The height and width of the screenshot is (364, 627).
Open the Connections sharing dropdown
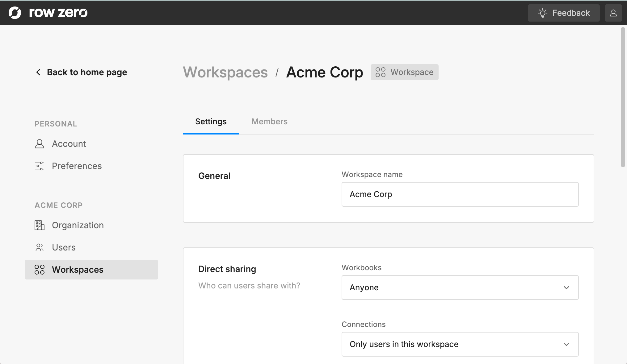[460, 344]
